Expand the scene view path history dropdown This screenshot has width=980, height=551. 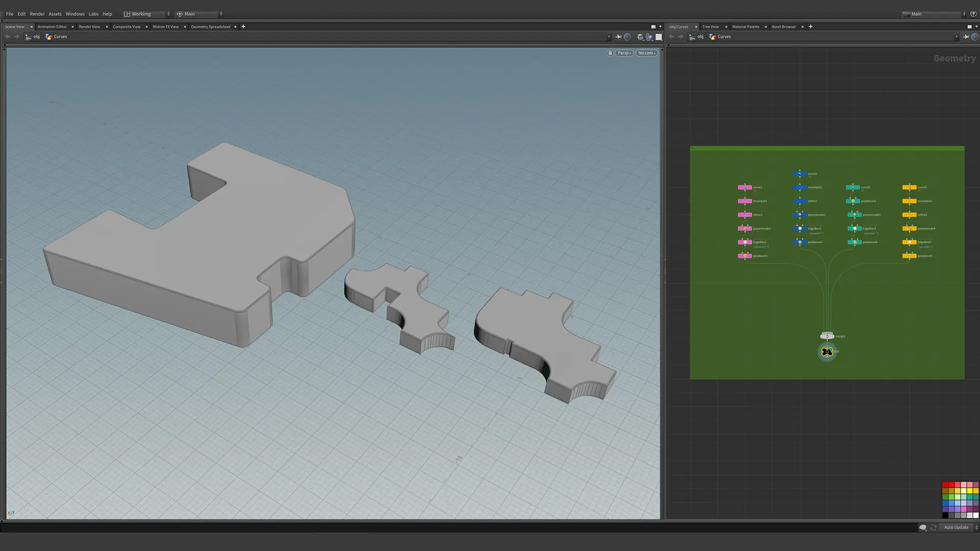tap(608, 37)
